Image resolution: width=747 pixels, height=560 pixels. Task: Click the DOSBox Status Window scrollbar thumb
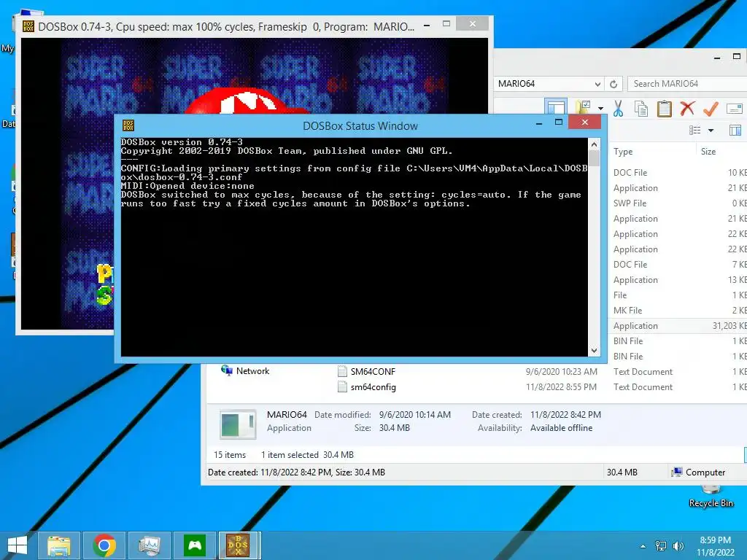coord(594,158)
